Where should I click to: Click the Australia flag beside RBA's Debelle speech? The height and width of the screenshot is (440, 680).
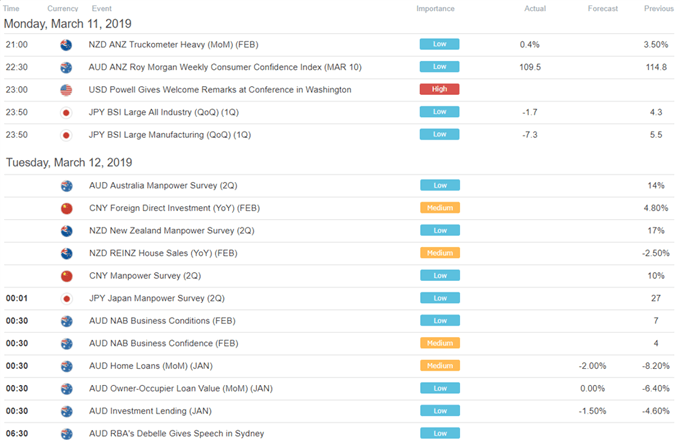[66, 433]
